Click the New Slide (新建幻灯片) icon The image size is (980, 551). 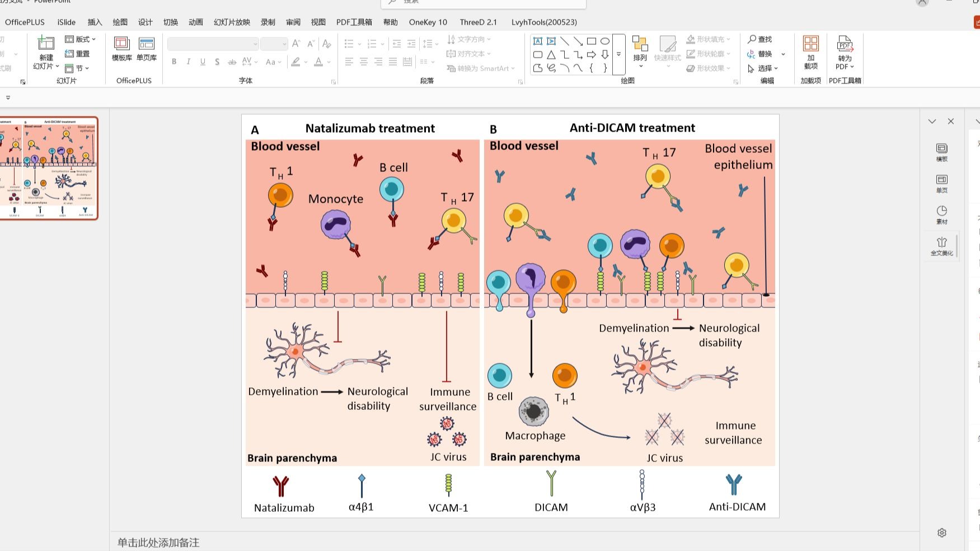(46, 44)
